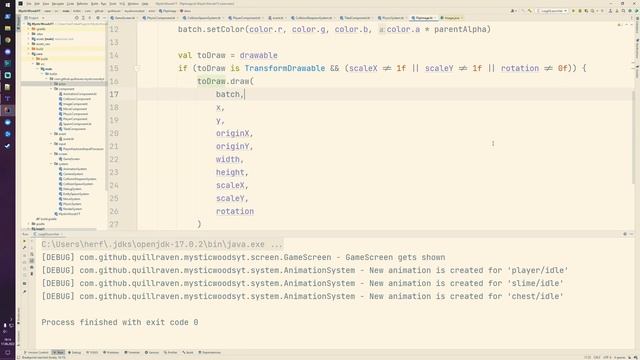Click the project panel settings gear icon
Screen dimensions: 640x360
(98, 18)
